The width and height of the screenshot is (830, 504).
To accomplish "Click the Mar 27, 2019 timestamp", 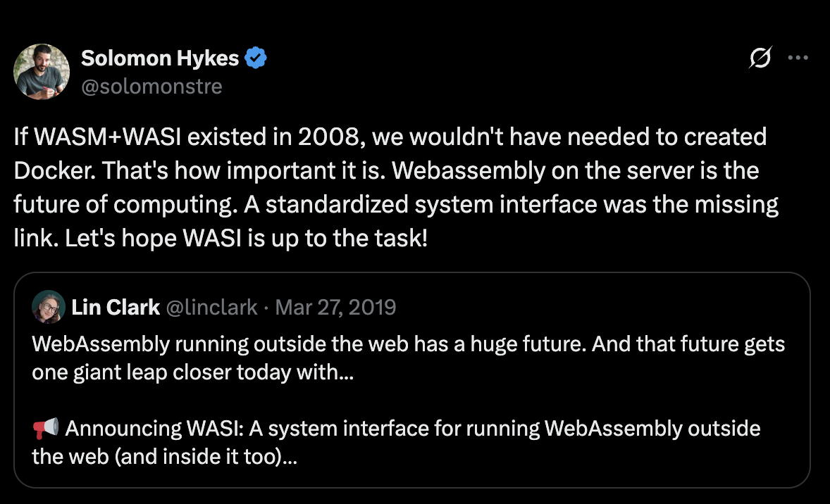I will point(335,308).
